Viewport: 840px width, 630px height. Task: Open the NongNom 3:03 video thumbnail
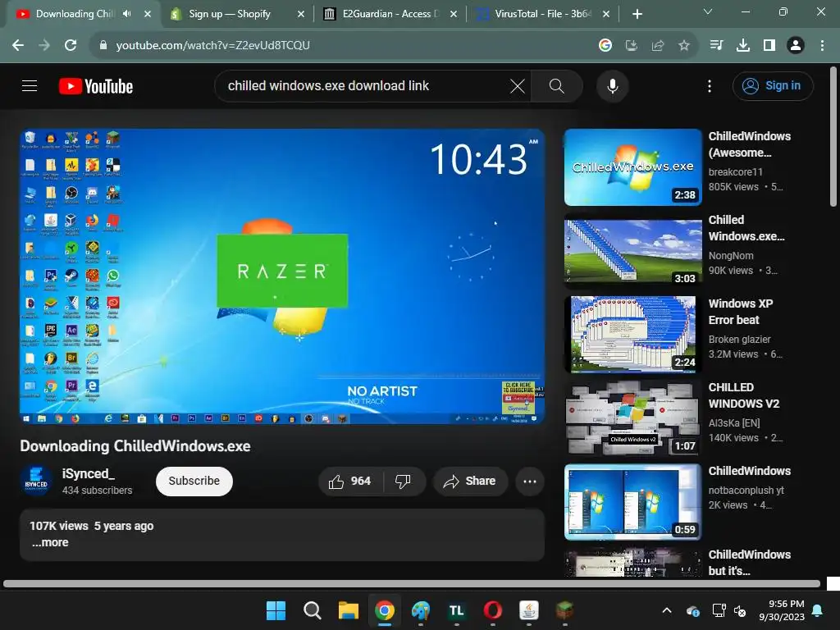point(632,251)
